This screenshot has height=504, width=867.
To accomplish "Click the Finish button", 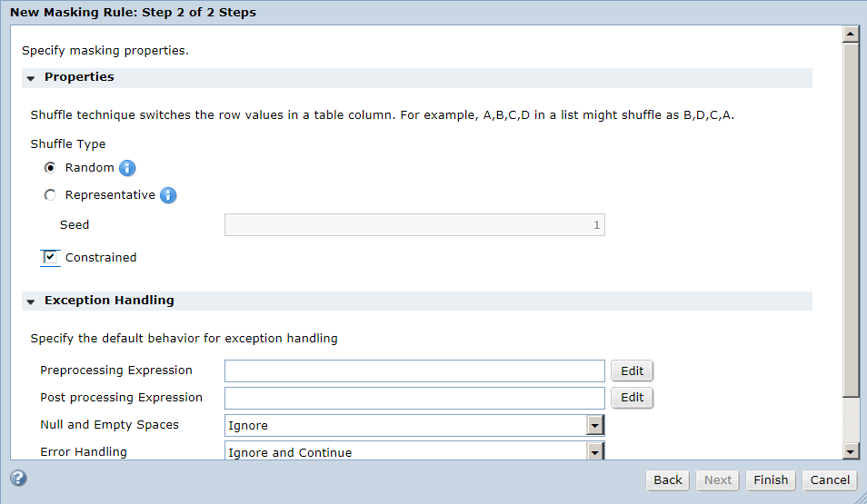I will 771,480.
